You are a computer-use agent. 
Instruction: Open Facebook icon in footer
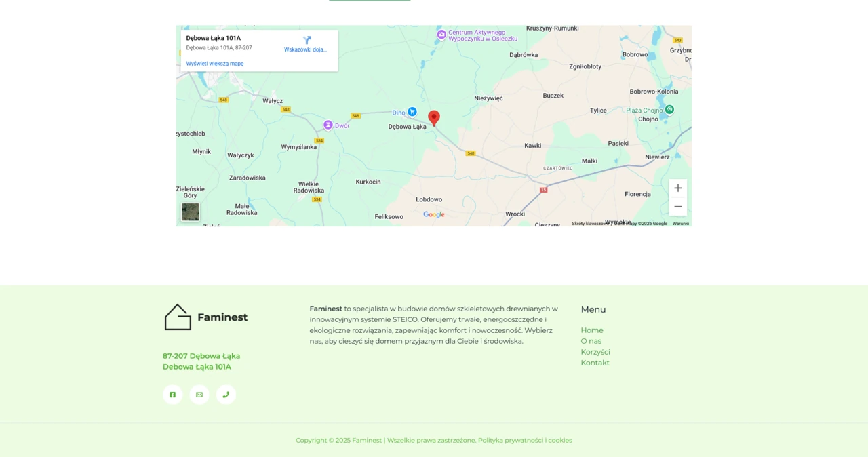coord(172,395)
